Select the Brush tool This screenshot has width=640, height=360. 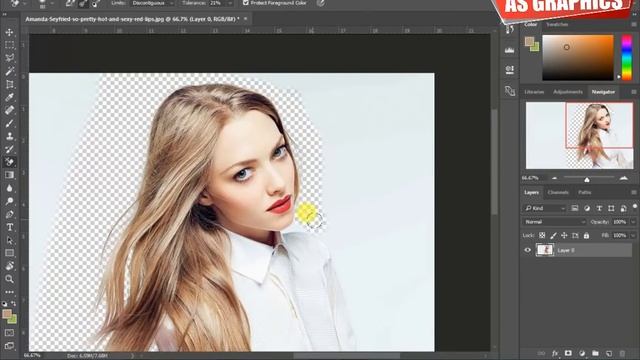click(x=9, y=123)
